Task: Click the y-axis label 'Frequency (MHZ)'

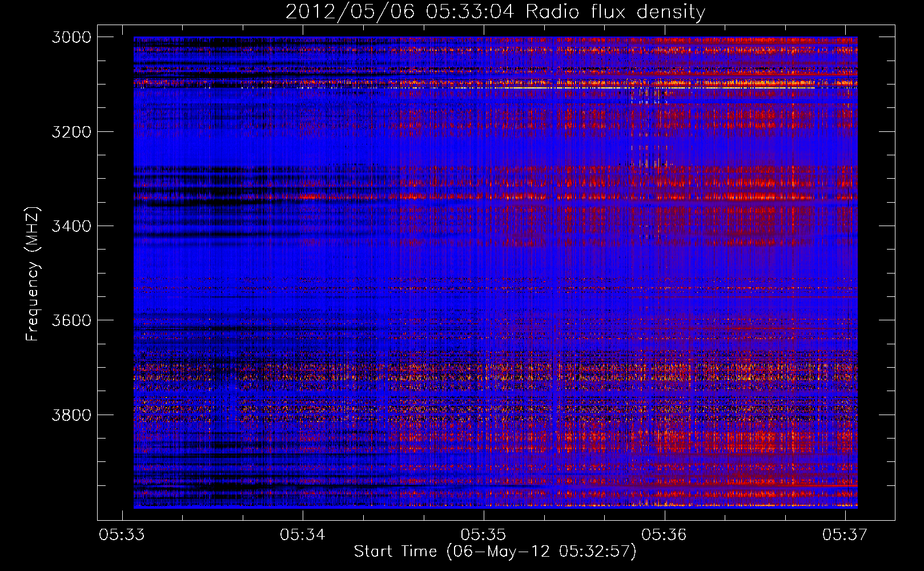Action: tap(33, 274)
